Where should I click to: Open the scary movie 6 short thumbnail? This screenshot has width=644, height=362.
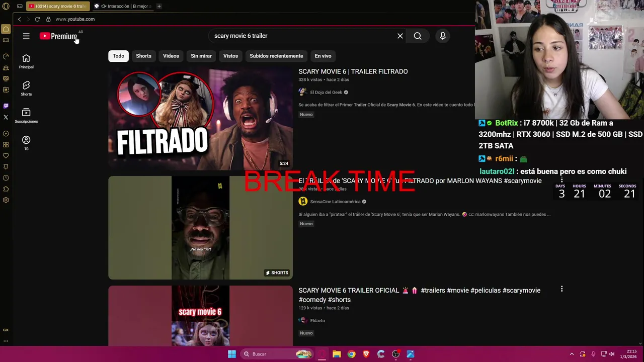click(200, 316)
